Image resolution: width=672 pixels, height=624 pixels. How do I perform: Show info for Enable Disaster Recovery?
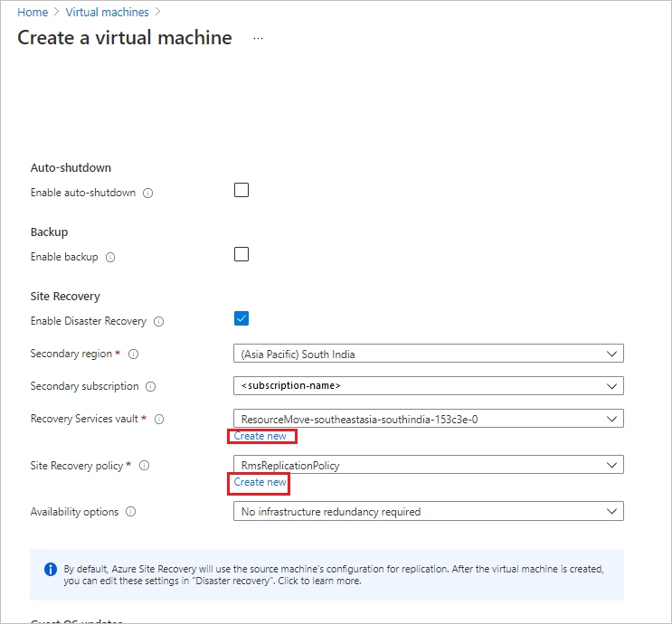[159, 321]
